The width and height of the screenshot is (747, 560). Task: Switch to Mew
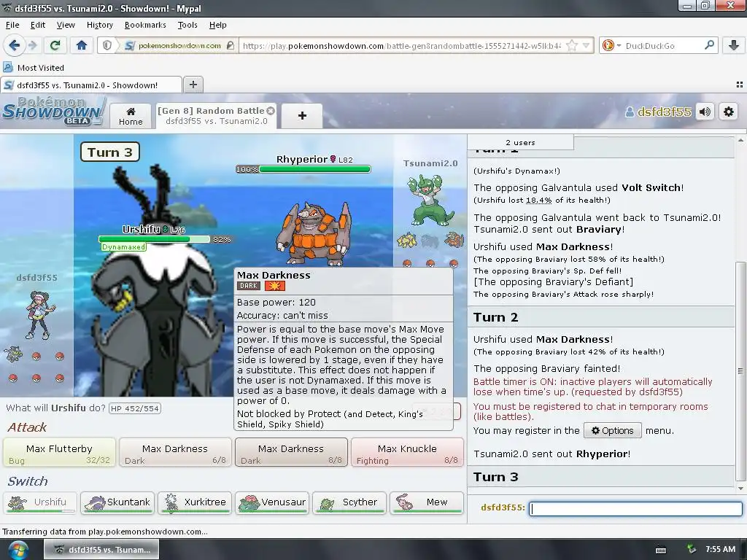[426, 502]
